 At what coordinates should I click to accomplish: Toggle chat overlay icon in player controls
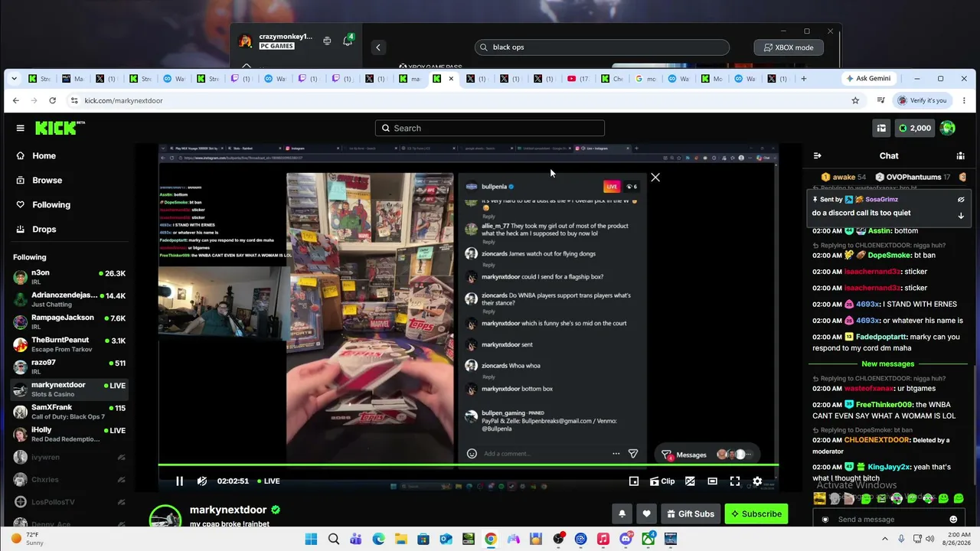coord(690,481)
